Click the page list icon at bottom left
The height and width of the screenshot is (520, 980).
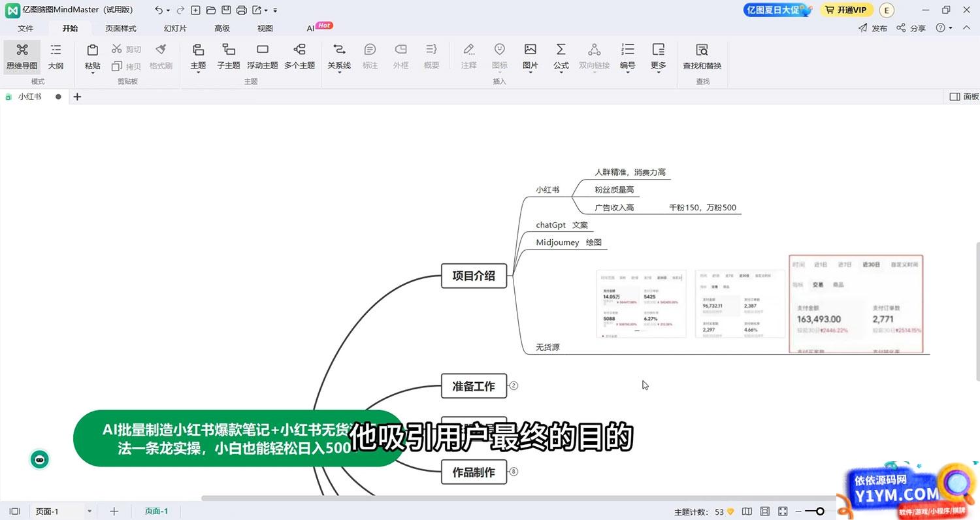tap(15, 512)
